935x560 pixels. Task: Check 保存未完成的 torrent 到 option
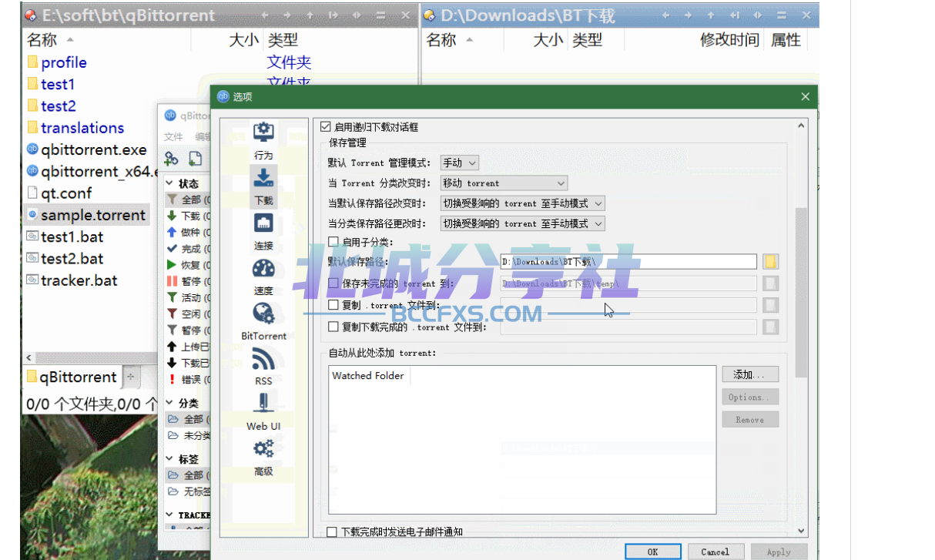point(333,283)
